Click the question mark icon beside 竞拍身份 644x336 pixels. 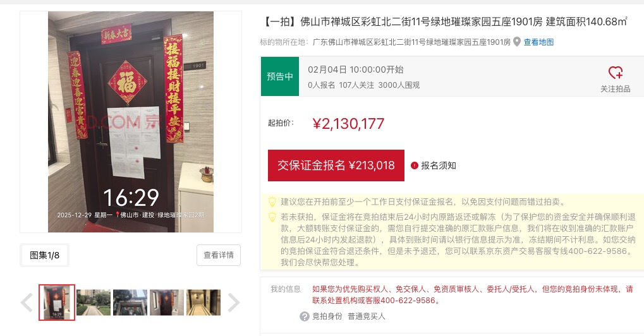coord(305,316)
